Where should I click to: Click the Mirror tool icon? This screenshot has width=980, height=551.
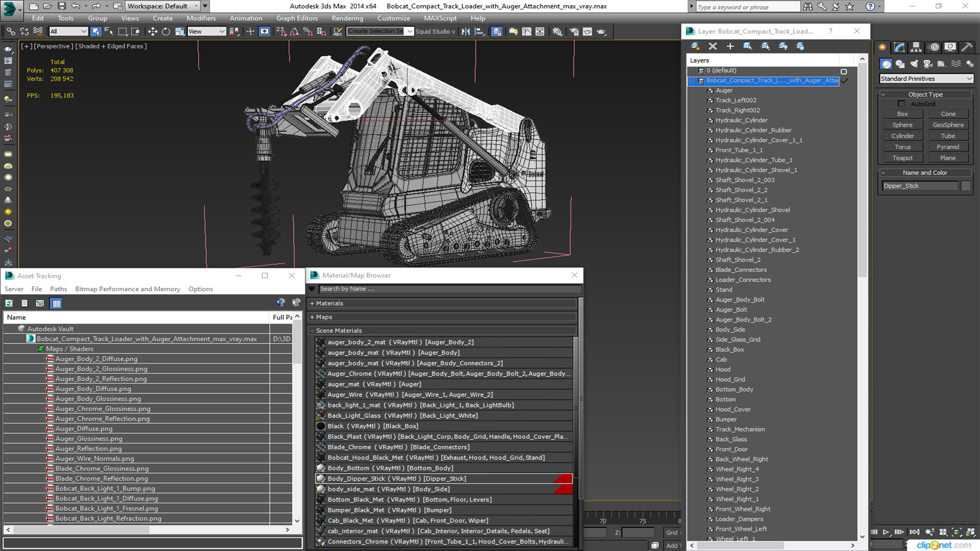point(465,32)
